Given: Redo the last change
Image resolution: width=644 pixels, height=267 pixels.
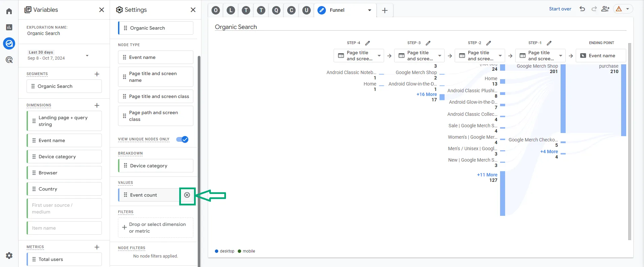Looking at the screenshot, I should (594, 9).
